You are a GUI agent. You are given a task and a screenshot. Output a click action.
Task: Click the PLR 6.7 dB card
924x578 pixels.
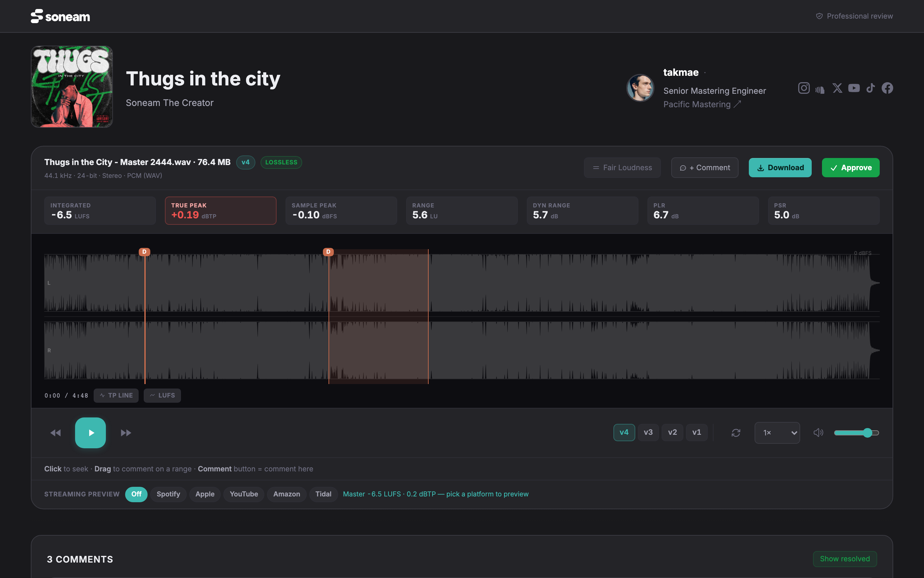point(703,211)
